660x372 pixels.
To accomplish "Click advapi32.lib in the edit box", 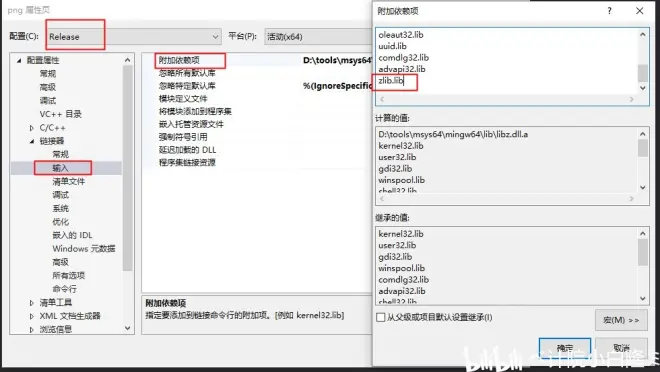I will click(402, 69).
